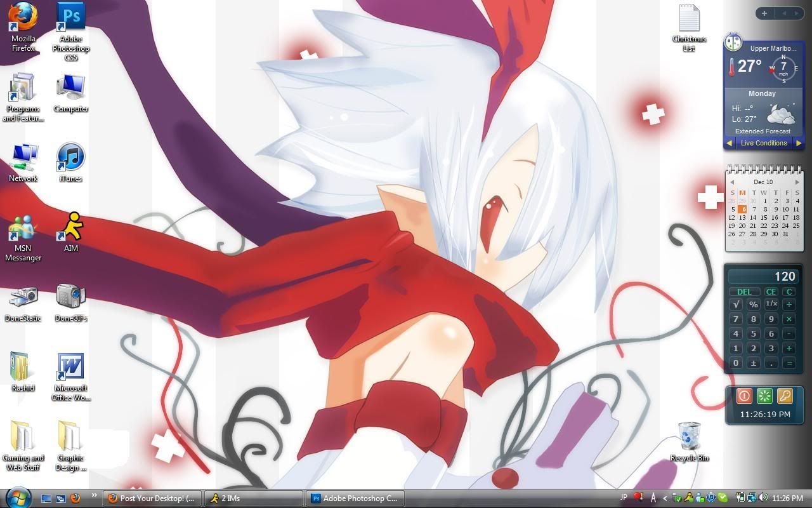Open the Recycle Bin
The width and height of the screenshot is (812, 508).
[689, 436]
